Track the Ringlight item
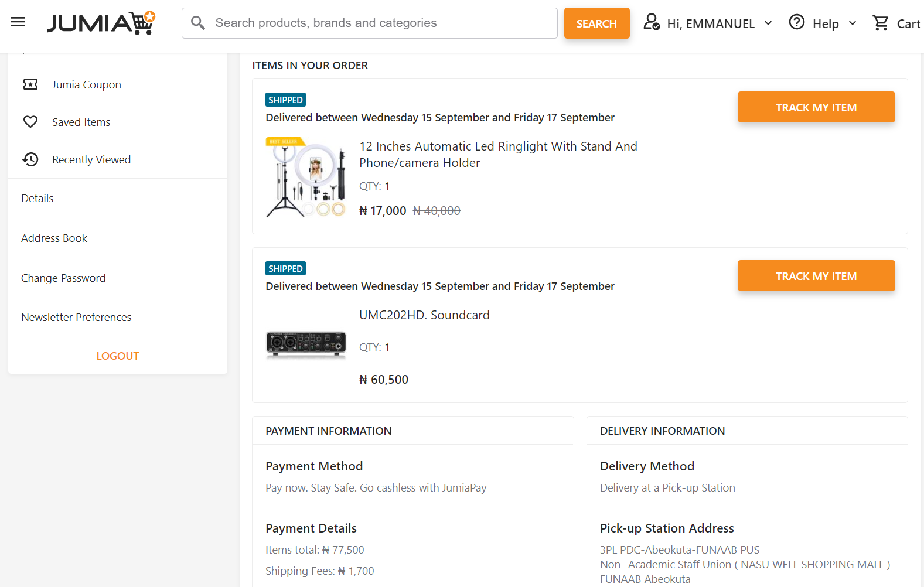 click(816, 107)
